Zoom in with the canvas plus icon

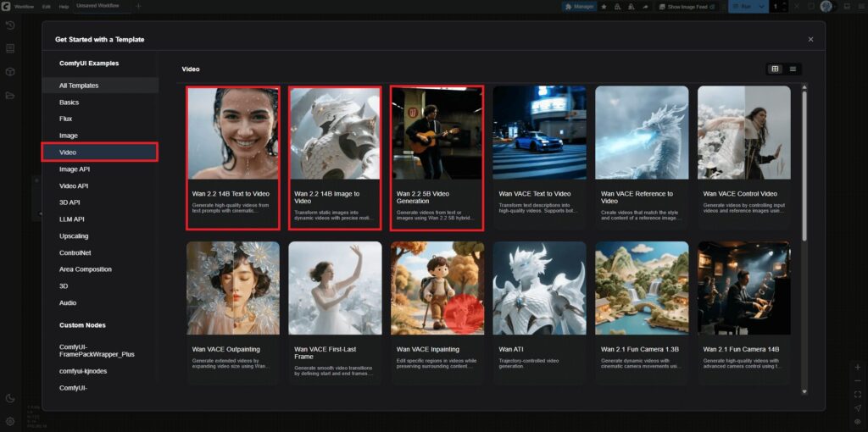[x=858, y=368]
